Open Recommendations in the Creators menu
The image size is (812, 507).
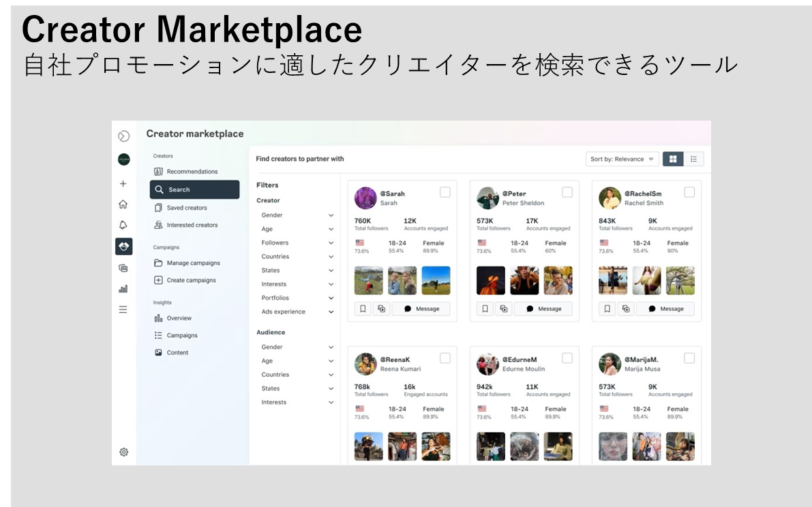(192, 172)
